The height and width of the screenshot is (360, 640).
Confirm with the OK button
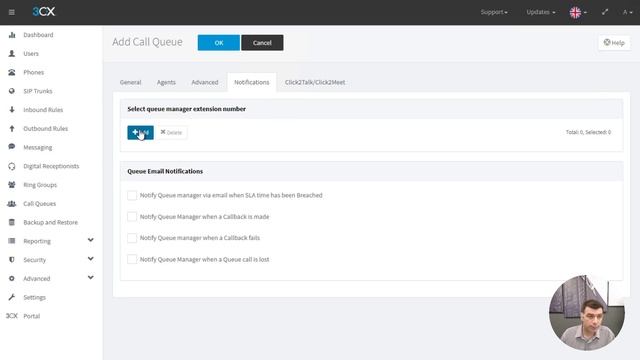click(x=219, y=42)
